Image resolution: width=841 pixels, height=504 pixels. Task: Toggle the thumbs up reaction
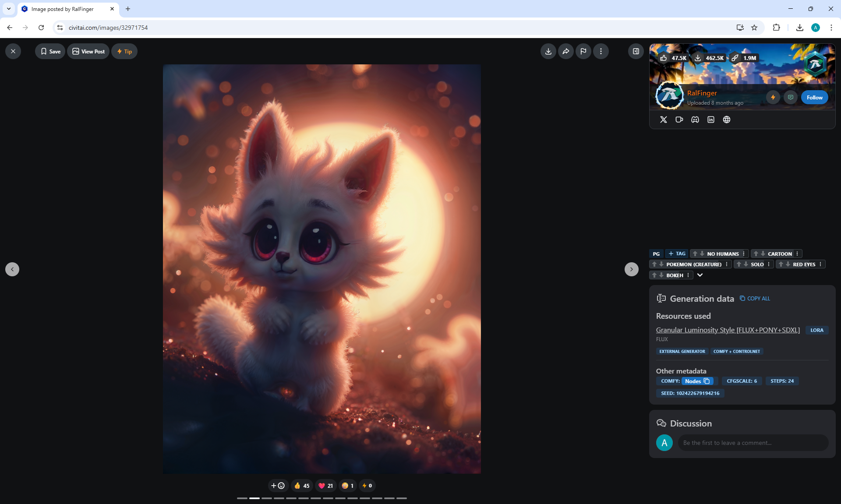point(302,486)
